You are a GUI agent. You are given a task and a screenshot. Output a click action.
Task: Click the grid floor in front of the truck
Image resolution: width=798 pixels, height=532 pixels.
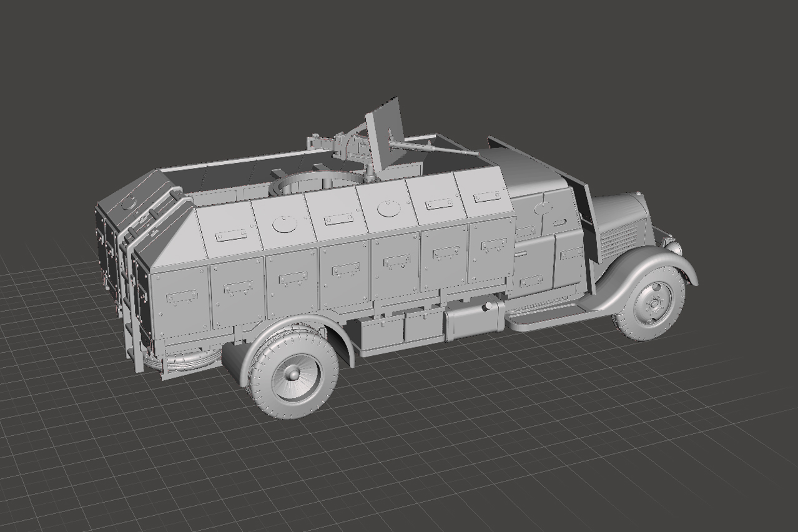tap(500, 437)
